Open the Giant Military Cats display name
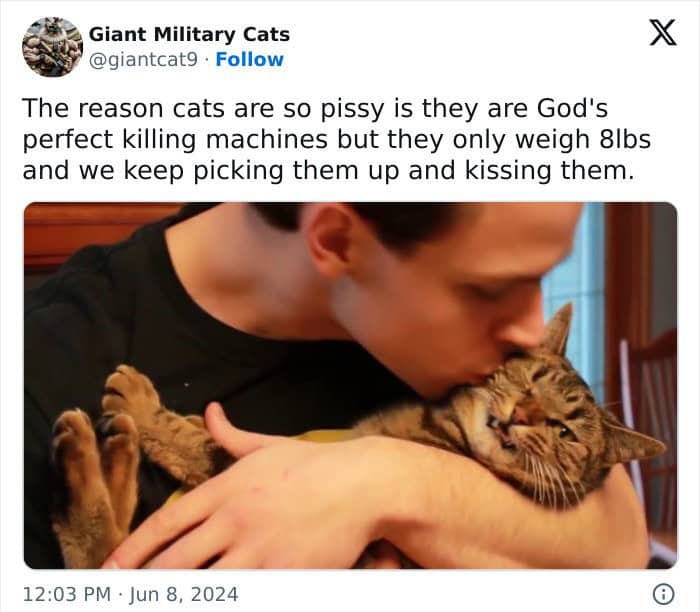Image resolution: width=700 pixels, height=612 pixels. (189, 34)
